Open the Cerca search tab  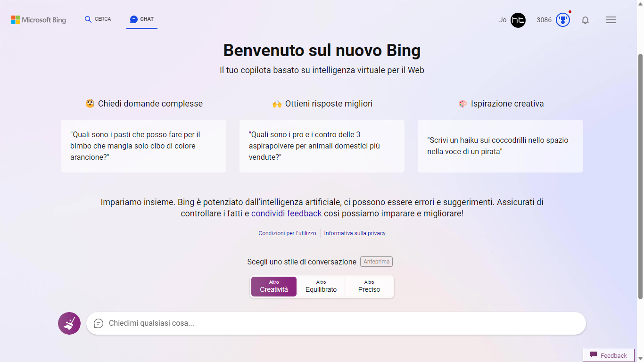pos(98,19)
